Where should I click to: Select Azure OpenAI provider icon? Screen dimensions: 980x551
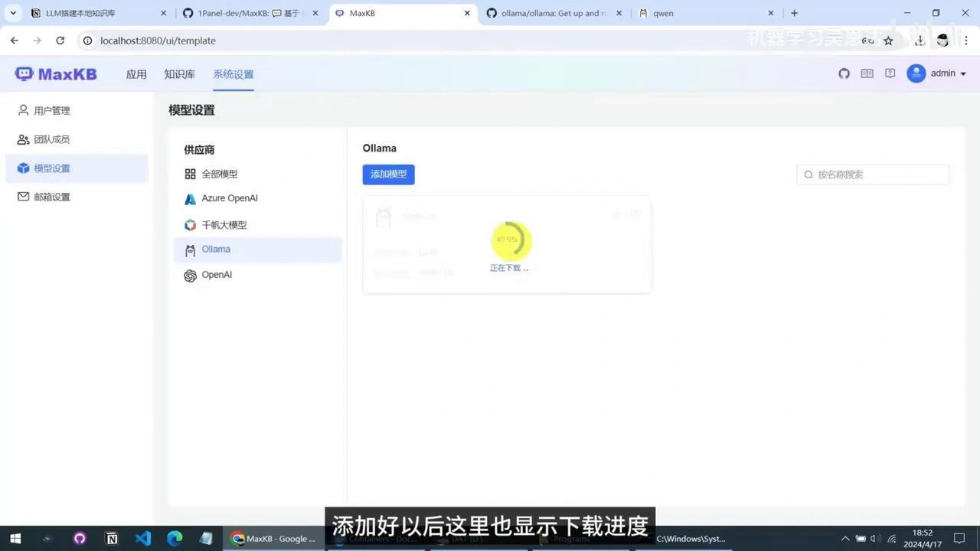click(x=190, y=199)
